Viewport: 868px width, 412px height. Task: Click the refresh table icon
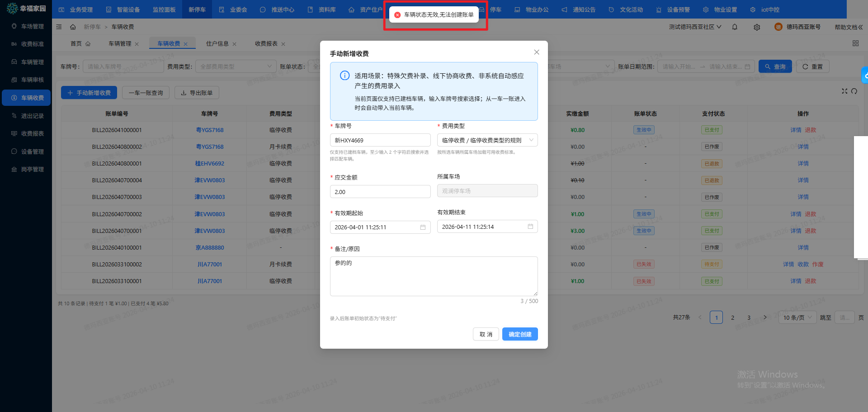click(x=854, y=91)
